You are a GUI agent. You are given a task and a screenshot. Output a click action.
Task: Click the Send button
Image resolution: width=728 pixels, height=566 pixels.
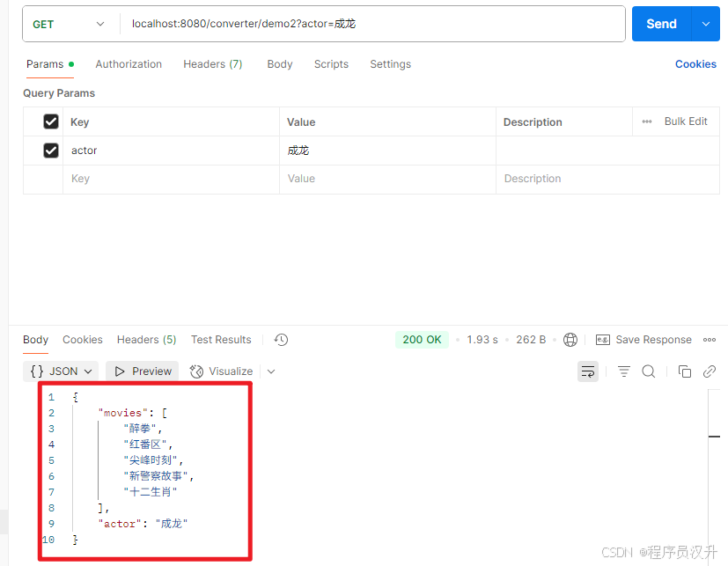(662, 24)
